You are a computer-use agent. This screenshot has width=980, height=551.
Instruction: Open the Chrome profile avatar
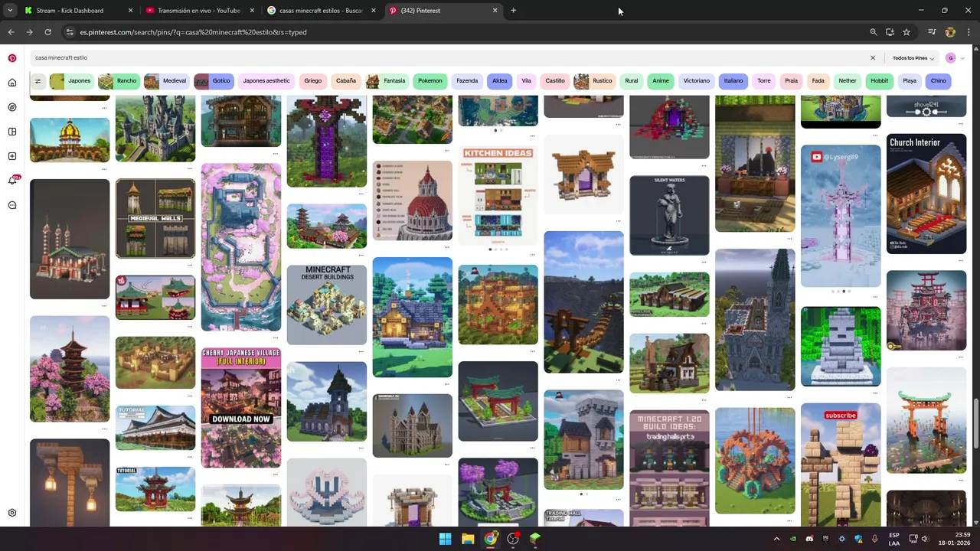pos(950,32)
